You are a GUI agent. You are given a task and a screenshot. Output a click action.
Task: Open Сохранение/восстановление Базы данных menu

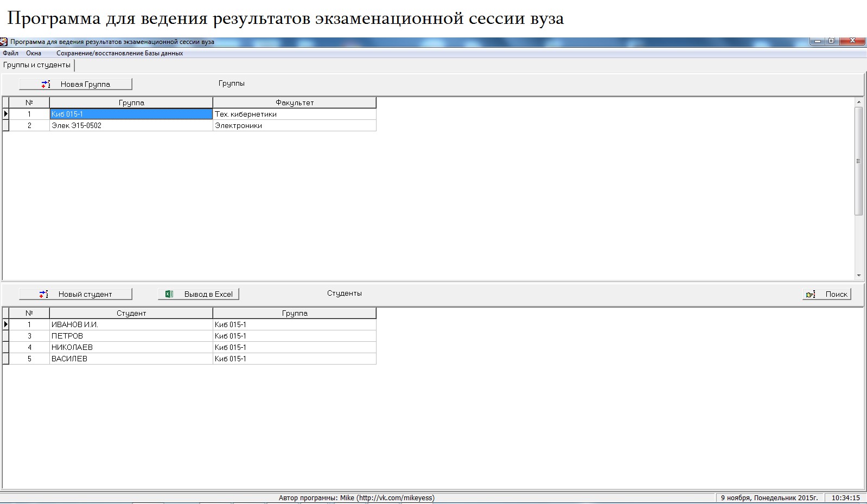tap(119, 53)
